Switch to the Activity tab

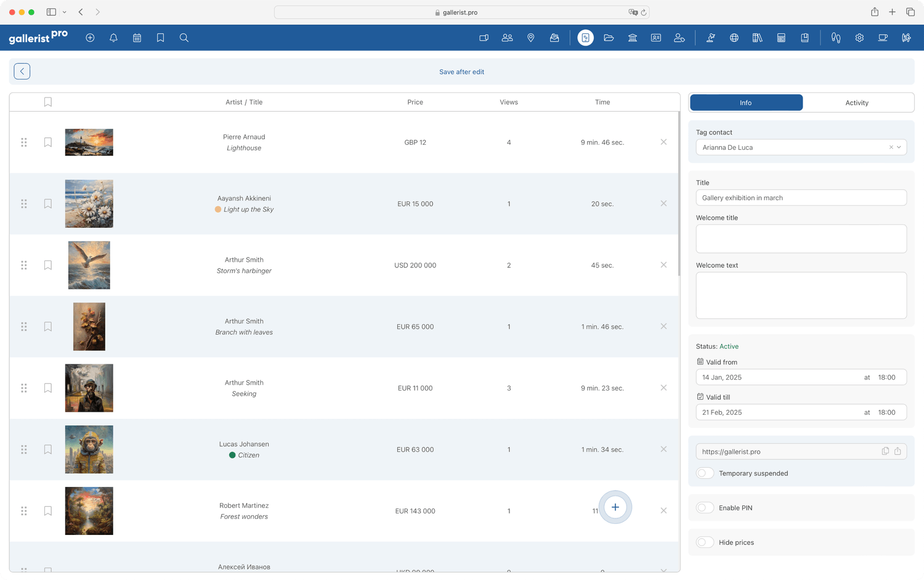pos(856,103)
